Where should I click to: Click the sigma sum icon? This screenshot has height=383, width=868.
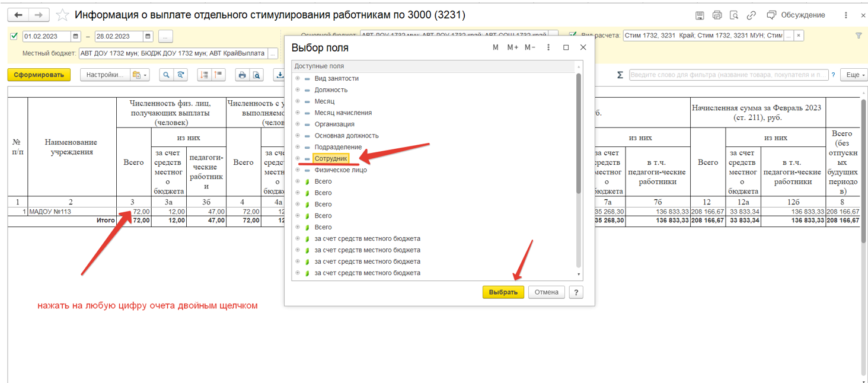[x=620, y=75]
